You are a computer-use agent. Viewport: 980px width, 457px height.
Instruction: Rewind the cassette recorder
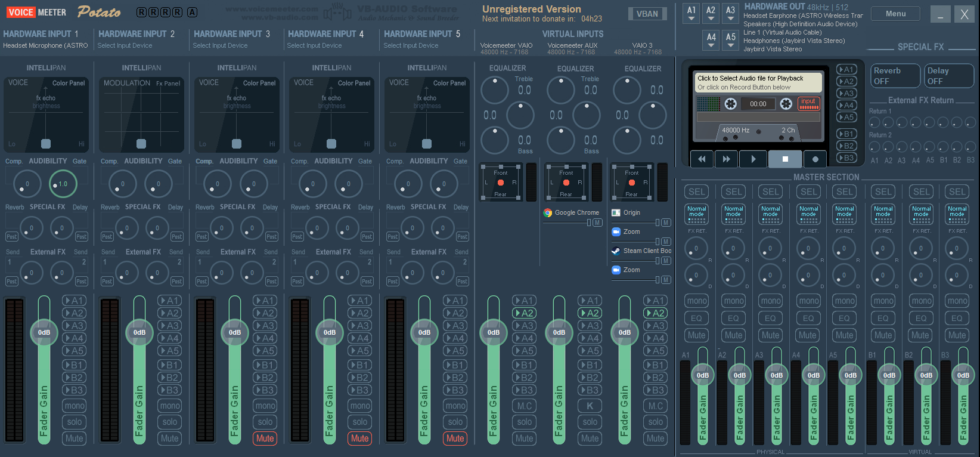point(702,159)
